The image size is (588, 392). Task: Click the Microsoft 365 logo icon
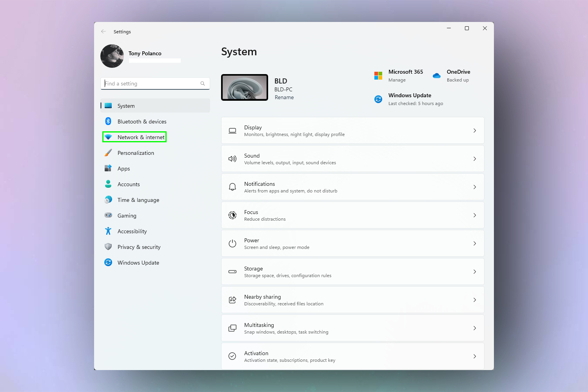378,76
